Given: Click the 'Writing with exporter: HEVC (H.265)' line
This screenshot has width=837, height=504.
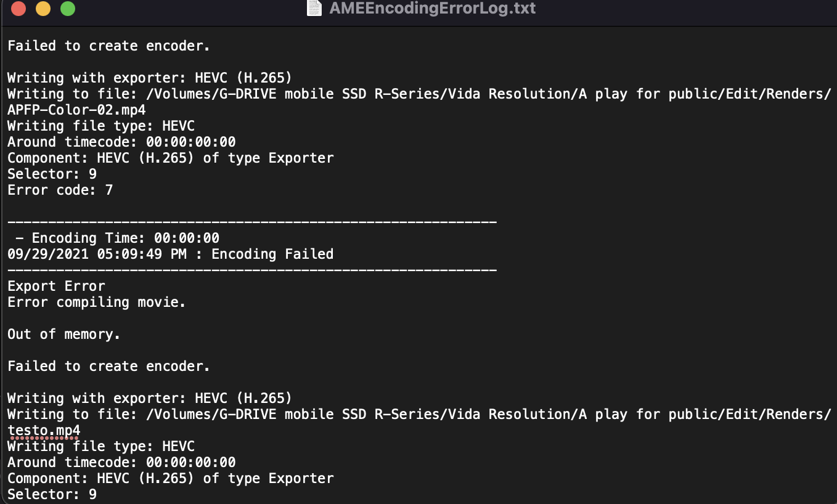Looking at the screenshot, I should [x=149, y=78].
